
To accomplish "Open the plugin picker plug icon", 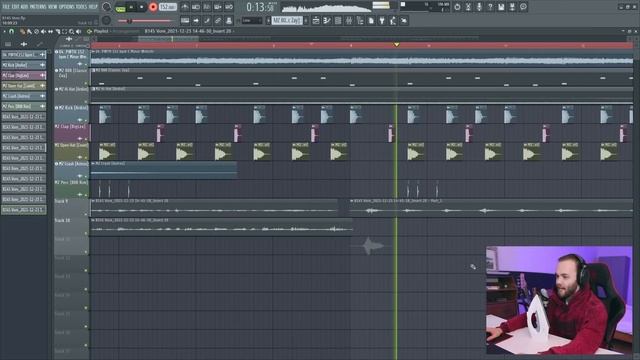I will click(382, 20).
